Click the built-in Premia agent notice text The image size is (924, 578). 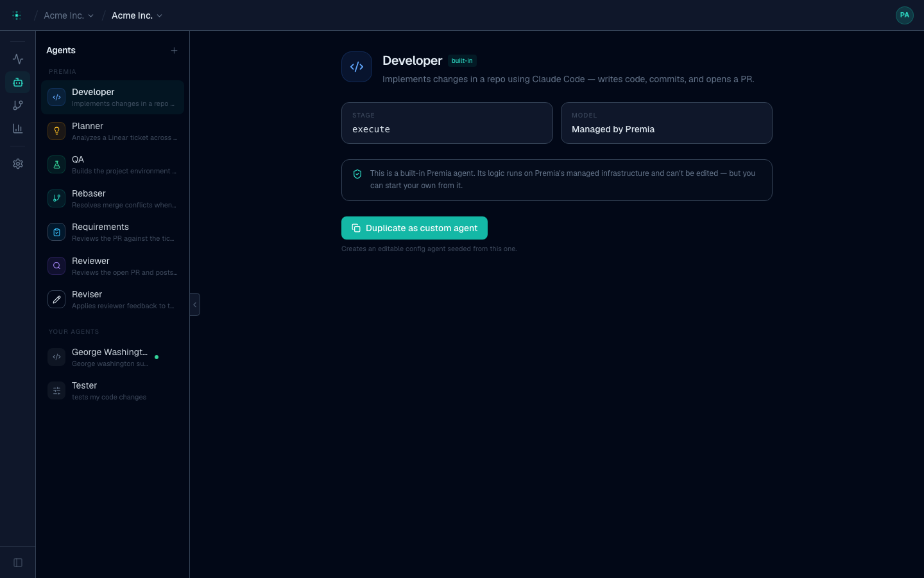click(563, 179)
